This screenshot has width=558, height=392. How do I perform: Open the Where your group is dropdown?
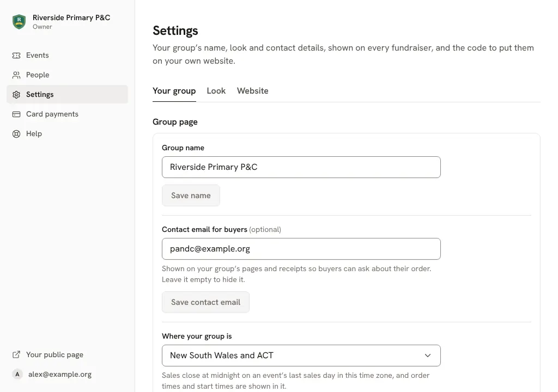tap(301, 356)
